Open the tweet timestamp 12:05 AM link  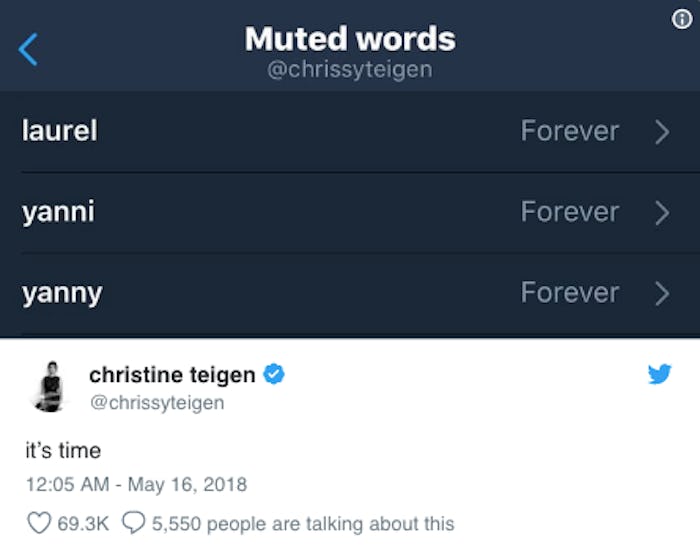136,485
